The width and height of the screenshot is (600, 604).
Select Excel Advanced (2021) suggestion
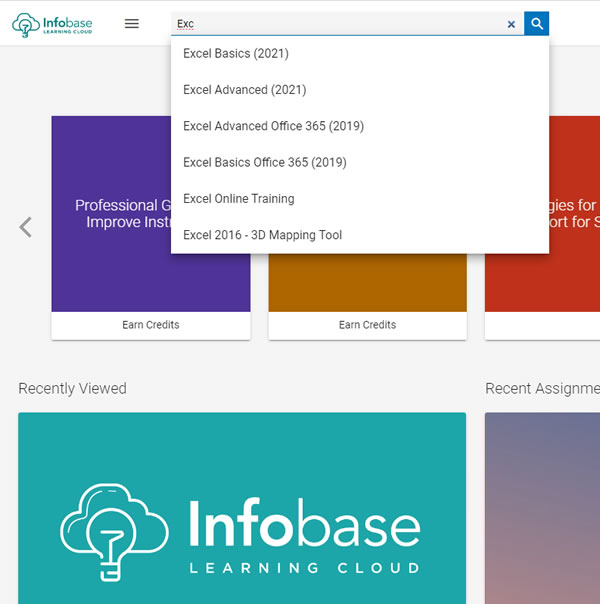click(360, 90)
